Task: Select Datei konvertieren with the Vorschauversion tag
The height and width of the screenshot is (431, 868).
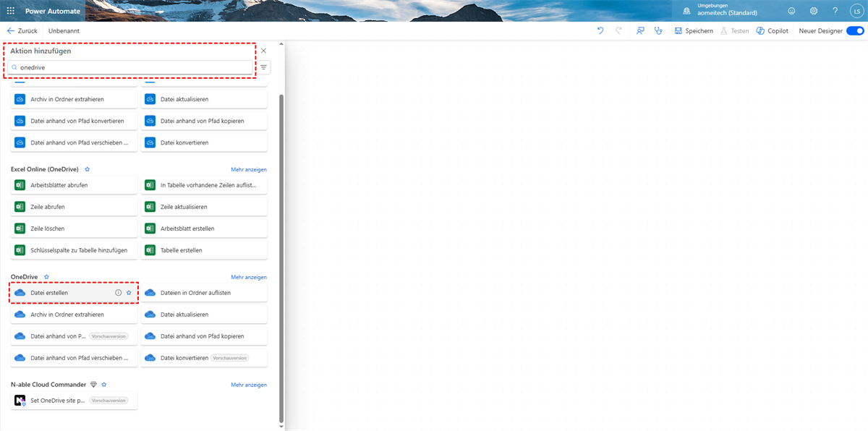Action: [204, 358]
